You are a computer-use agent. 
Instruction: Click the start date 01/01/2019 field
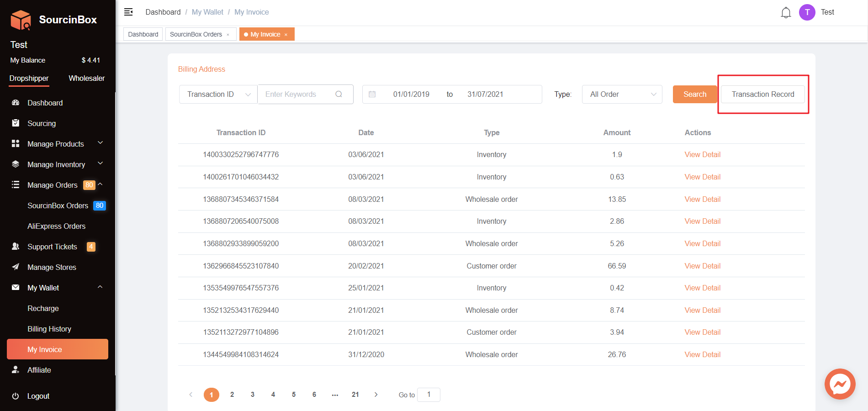tap(411, 94)
